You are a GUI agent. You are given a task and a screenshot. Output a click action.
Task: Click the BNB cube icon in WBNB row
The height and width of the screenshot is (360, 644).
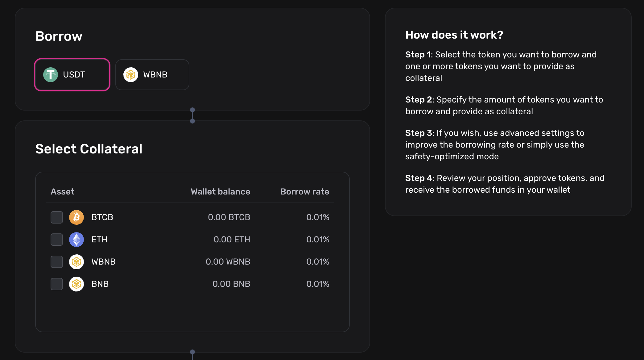[x=76, y=262]
